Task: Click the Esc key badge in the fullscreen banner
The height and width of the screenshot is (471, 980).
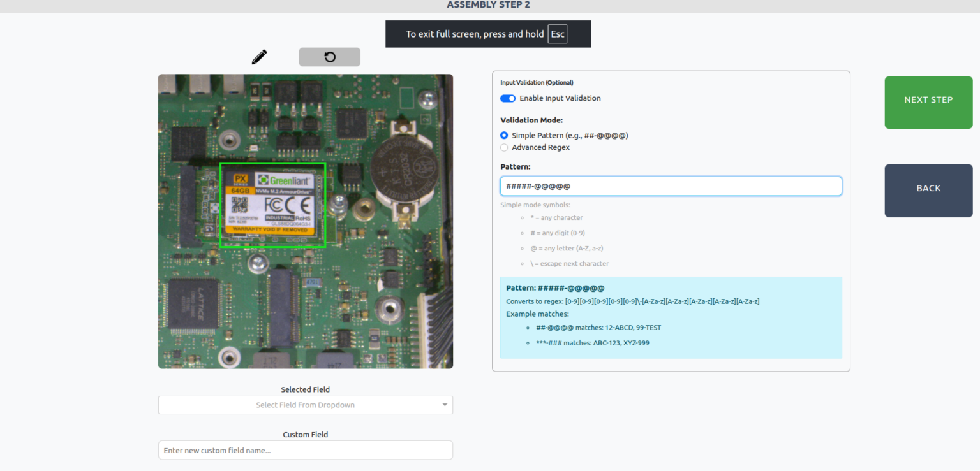Action: (x=558, y=34)
